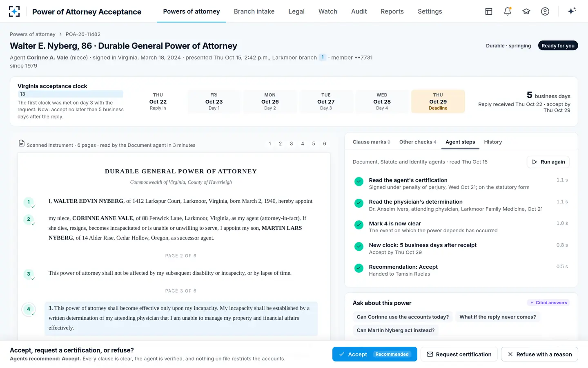
Task: Go to Powers of attorney breadcrumb
Action: (x=33, y=34)
